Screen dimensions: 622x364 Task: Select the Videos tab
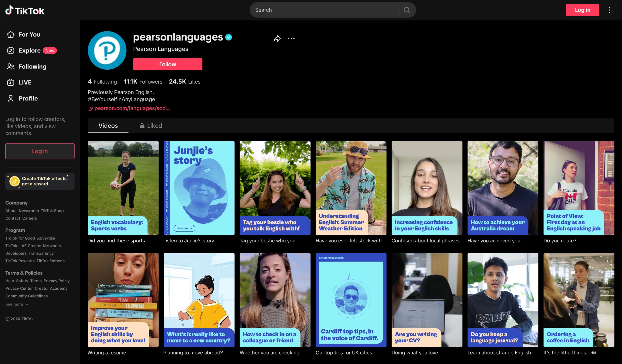coord(108,126)
